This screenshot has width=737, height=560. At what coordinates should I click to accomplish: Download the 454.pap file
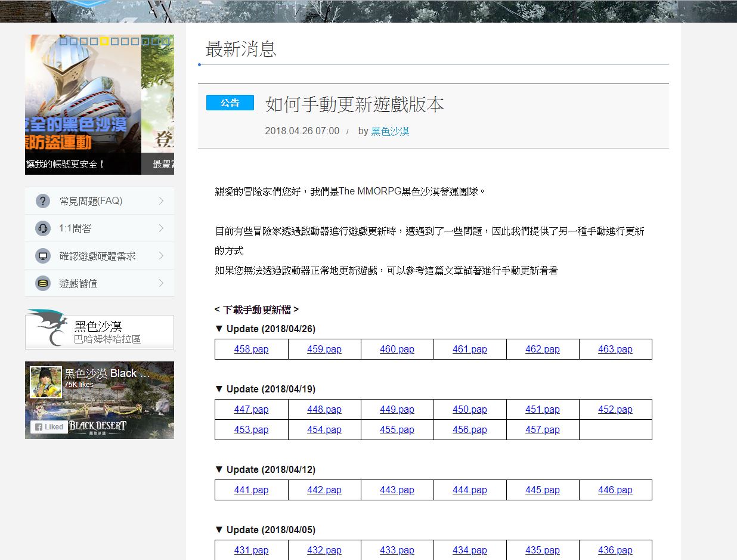(324, 430)
